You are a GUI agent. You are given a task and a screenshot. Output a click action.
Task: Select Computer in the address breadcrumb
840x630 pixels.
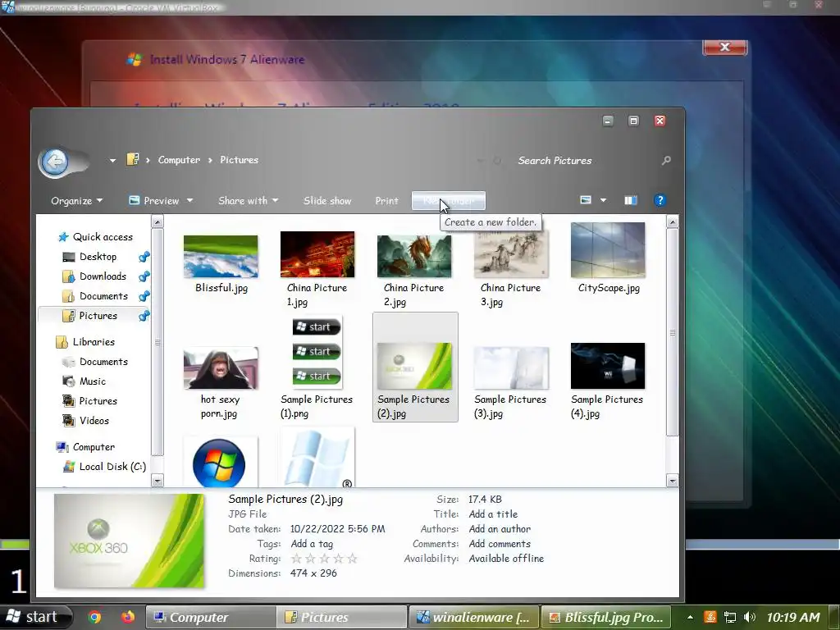coord(179,160)
